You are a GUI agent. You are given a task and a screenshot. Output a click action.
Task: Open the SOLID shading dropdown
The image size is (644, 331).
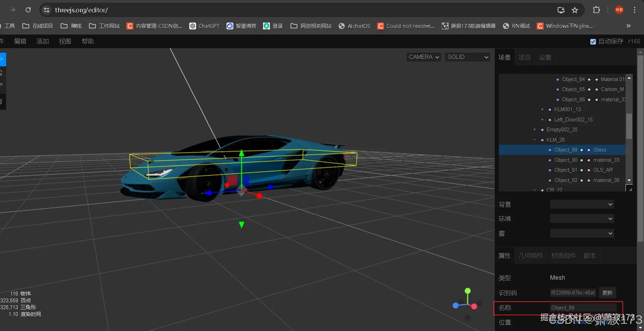(x=467, y=57)
